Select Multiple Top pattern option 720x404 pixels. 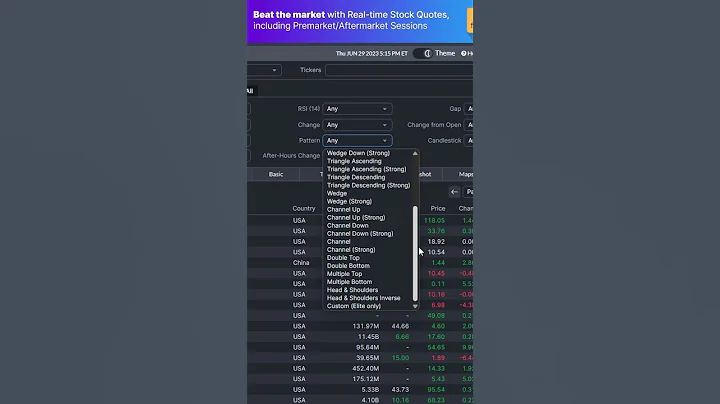[x=344, y=274]
